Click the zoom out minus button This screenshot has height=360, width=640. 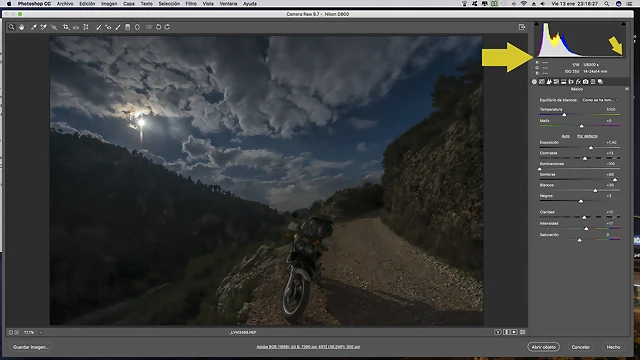pyautogui.click(x=11, y=333)
